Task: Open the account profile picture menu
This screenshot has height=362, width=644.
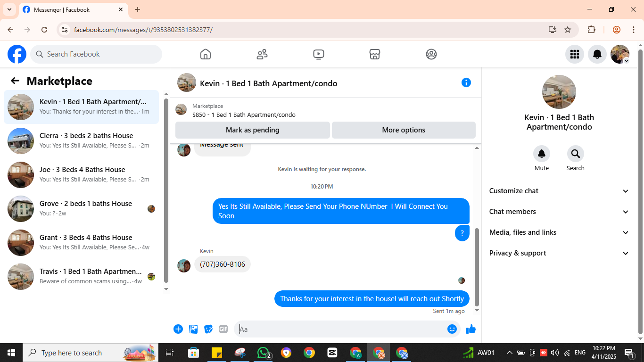Action: tap(620, 54)
